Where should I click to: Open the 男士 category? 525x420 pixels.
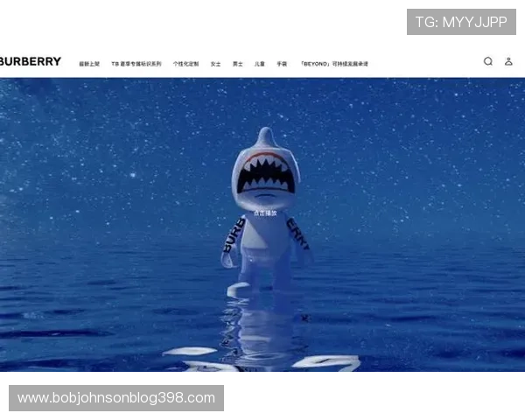(x=237, y=64)
